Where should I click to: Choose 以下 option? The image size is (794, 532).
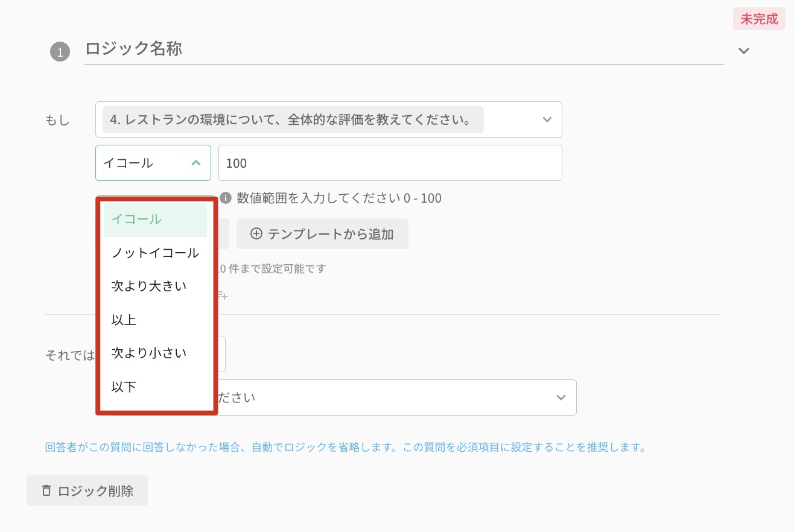[155, 387]
